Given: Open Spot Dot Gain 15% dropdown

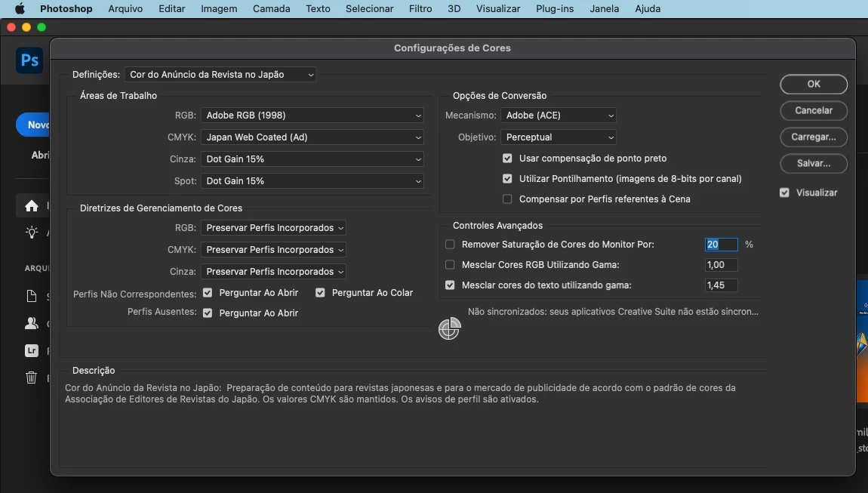Looking at the screenshot, I should click(312, 181).
